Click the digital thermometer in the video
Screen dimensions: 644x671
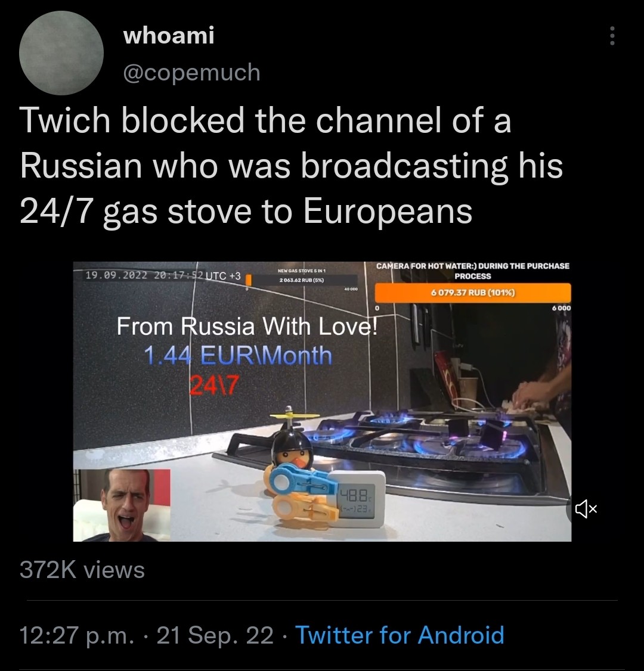coord(356,499)
